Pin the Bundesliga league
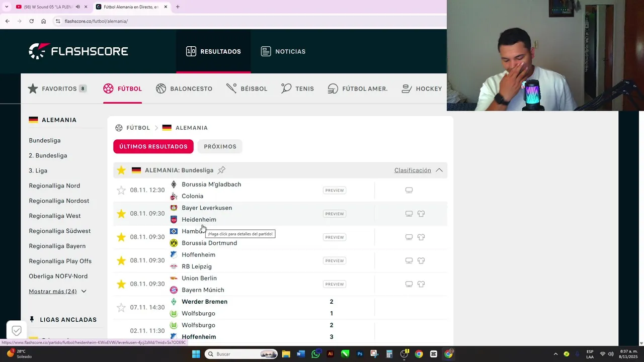This screenshot has width=644, height=362. point(221,170)
